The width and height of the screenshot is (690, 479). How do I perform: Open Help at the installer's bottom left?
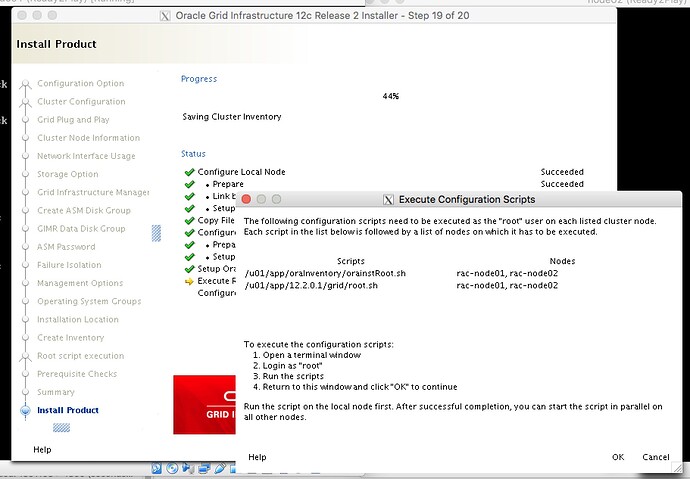coord(42,450)
